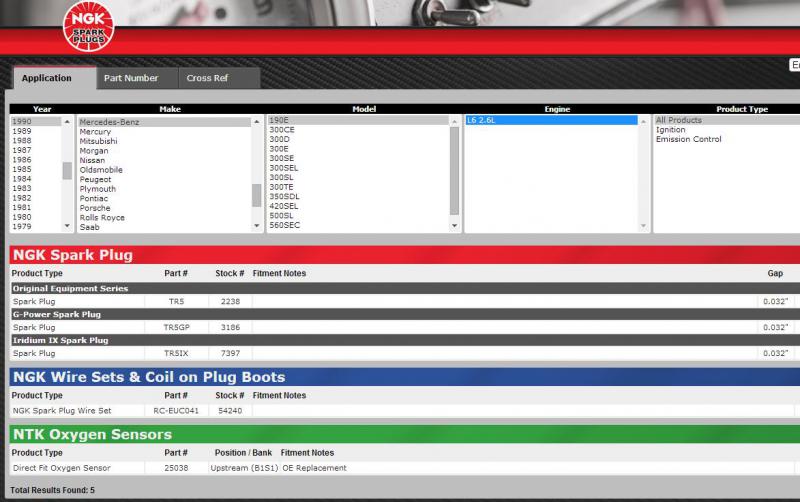
Task: Grab the Make list scrollbar thumb
Action: pos(257,195)
